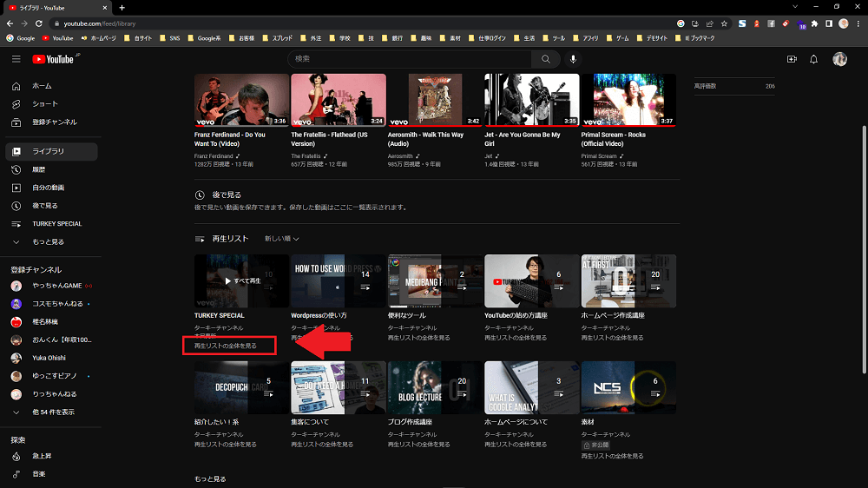Open the SNS bookmark folder
Screen dimensions: 868x488
click(169, 38)
